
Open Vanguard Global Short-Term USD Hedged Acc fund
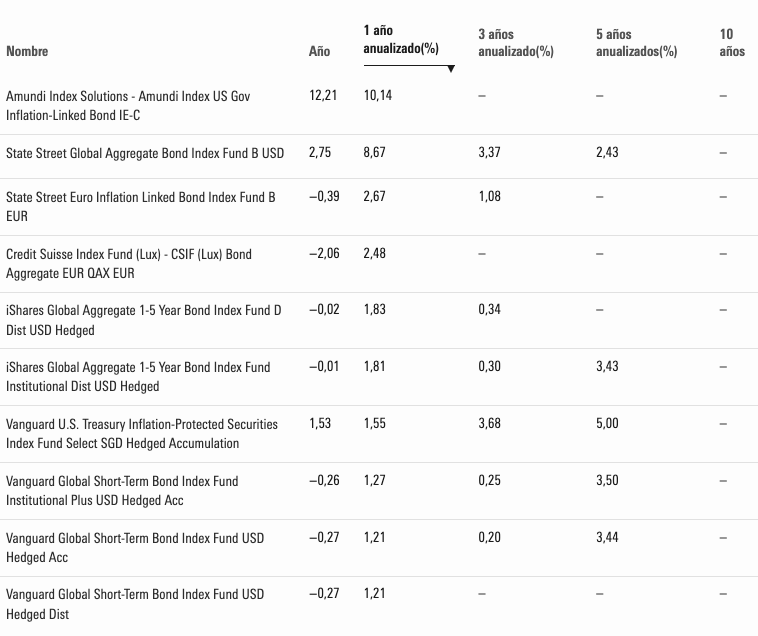click(135, 547)
